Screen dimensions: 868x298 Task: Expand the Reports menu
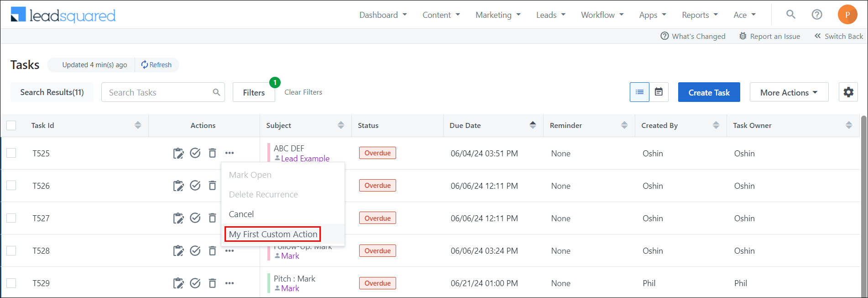(x=700, y=15)
